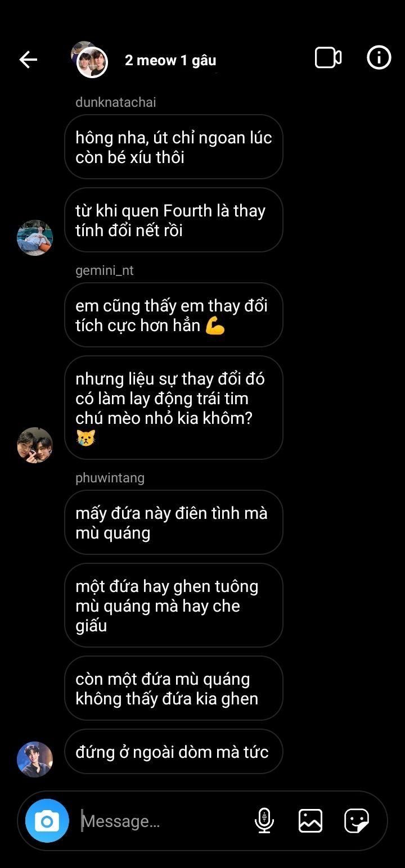Open the sticker picker icon
Screen dimensions: 405x868
[357, 821]
